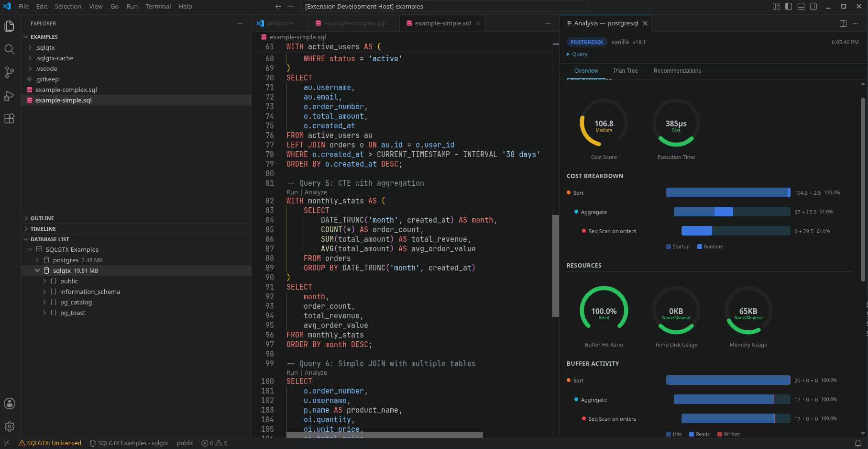Close the example-simple.sql tab
This screenshot has width=868, height=449.
pyautogui.click(x=478, y=23)
